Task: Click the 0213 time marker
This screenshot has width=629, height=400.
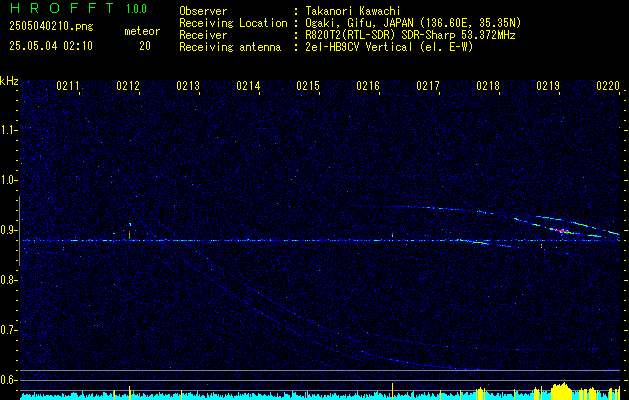Action: pyautogui.click(x=188, y=86)
